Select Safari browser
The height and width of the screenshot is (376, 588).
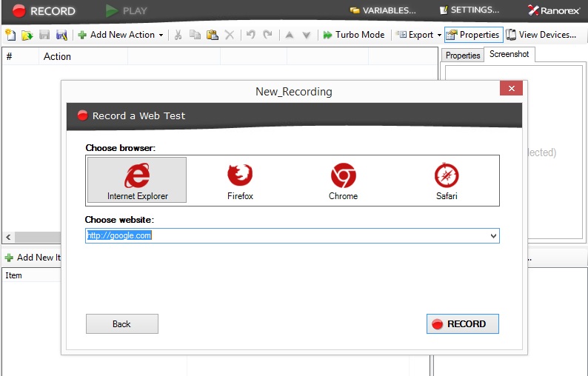click(447, 181)
